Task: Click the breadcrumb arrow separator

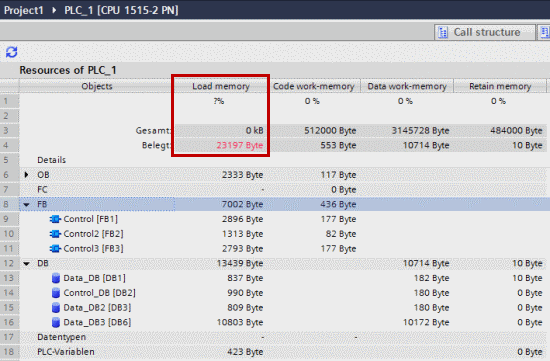Action: [x=54, y=10]
